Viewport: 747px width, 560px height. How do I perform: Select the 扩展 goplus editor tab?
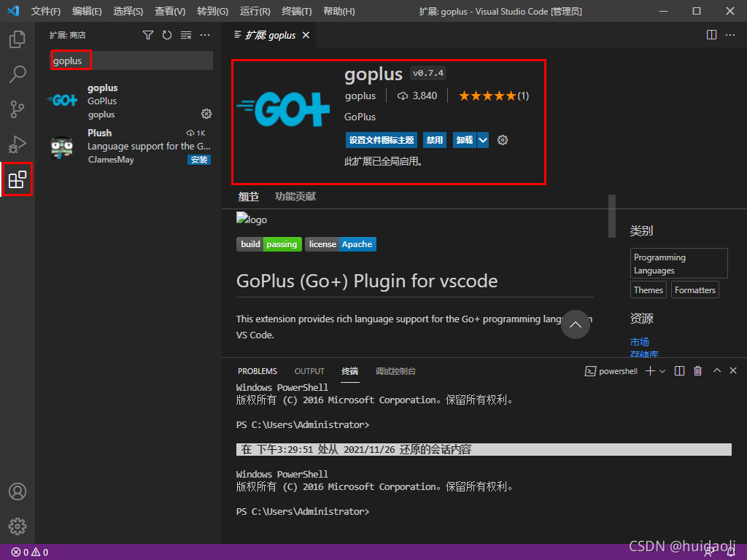pos(268,35)
